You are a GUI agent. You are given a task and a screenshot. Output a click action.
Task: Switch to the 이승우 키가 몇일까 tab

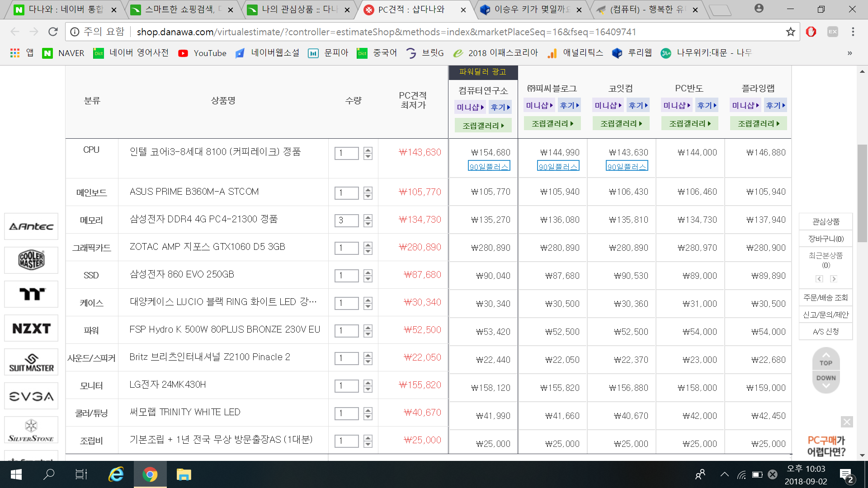coord(531,9)
